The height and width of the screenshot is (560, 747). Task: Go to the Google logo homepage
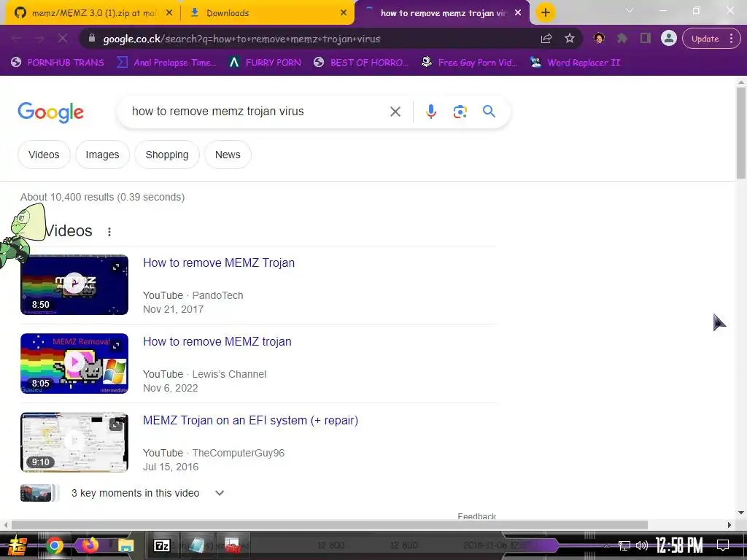tap(51, 112)
